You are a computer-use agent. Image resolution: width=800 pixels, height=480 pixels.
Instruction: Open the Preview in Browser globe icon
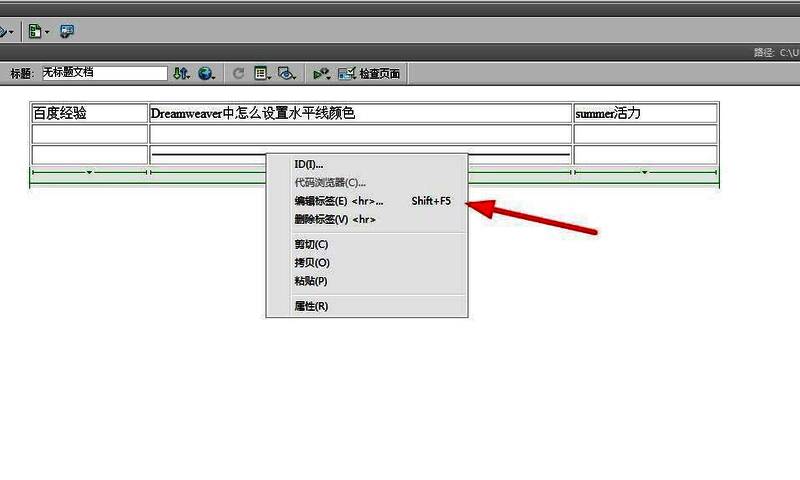click(x=206, y=73)
